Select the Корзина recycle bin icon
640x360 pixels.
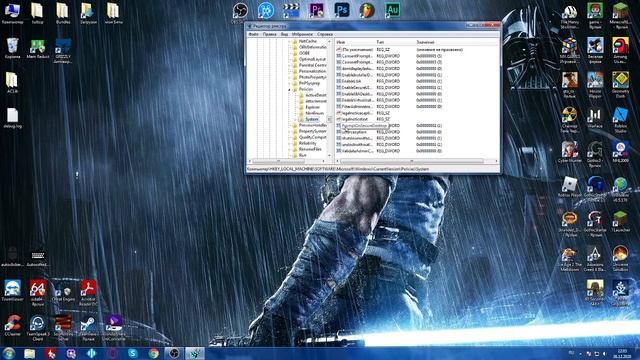click(x=12, y=48)
